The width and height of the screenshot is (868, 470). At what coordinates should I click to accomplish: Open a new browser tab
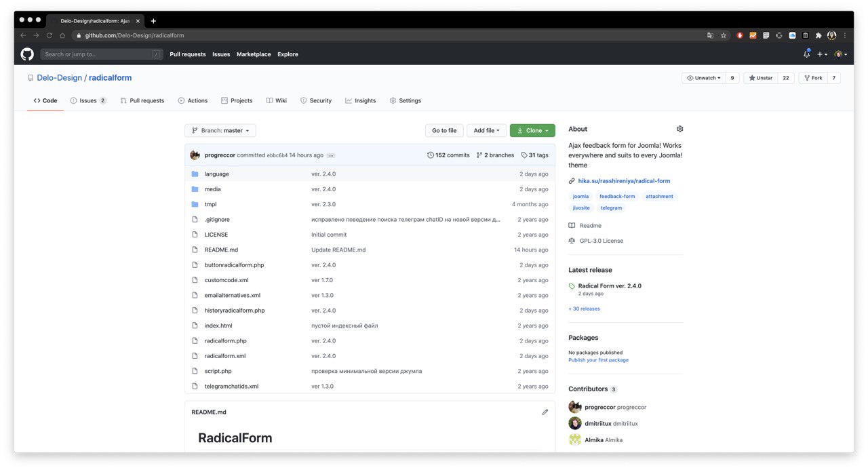[153, 21]
